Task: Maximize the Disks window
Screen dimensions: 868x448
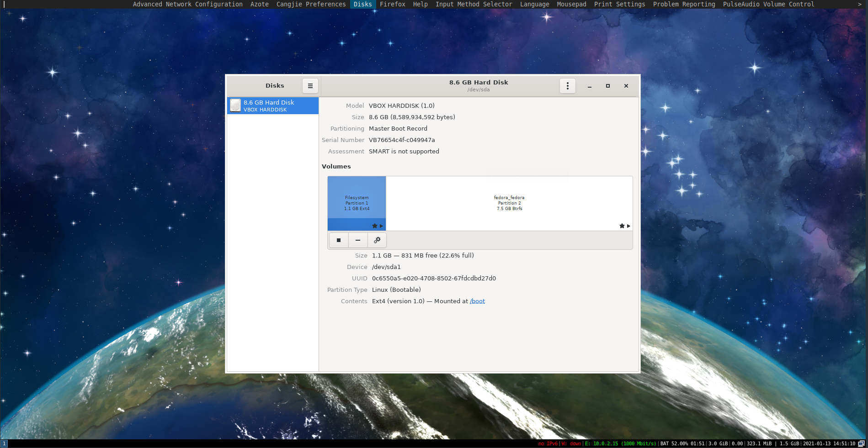Action: [608, 86]
